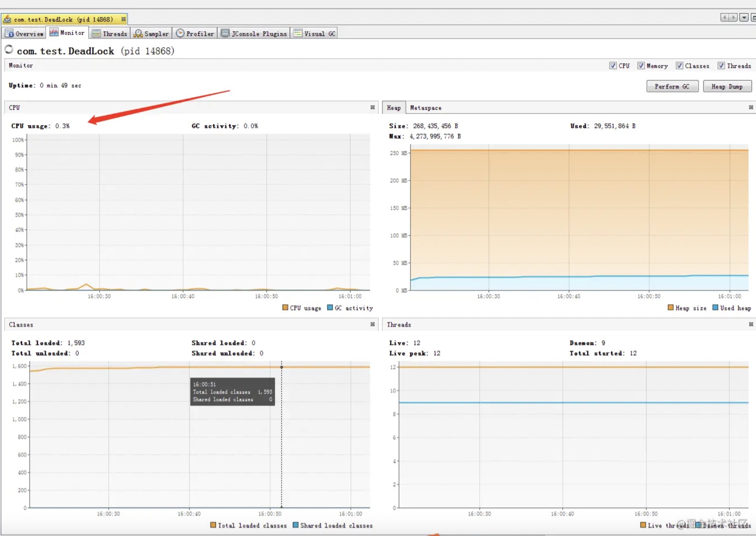Click the Visual GC tab icon
Screen dimensions: 756x536
pos(298,33)
